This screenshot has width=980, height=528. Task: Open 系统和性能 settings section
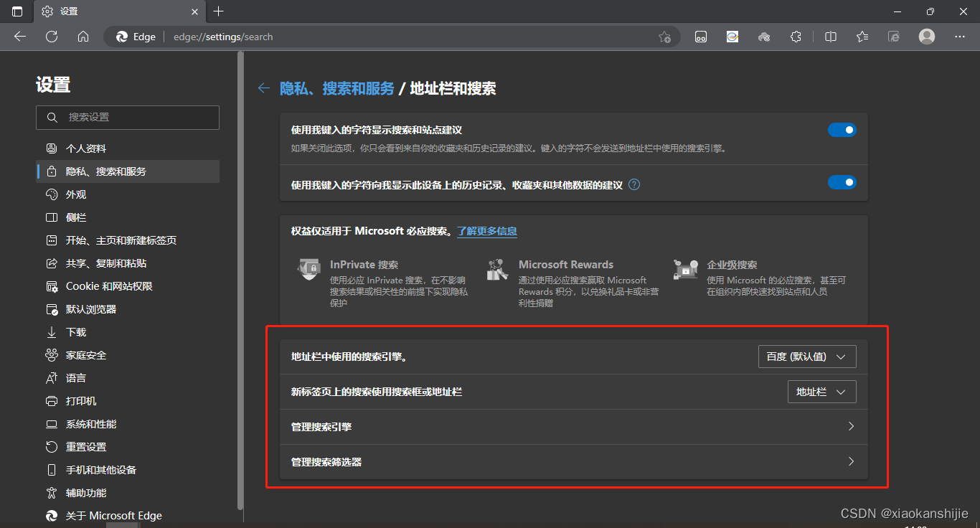128,424
